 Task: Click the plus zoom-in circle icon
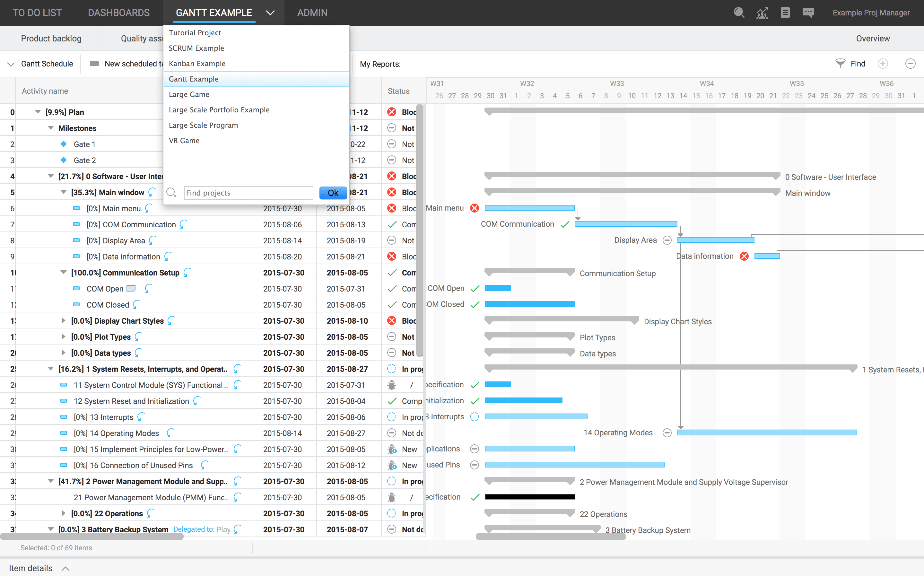pyautogui.click(x=883, y=64)
